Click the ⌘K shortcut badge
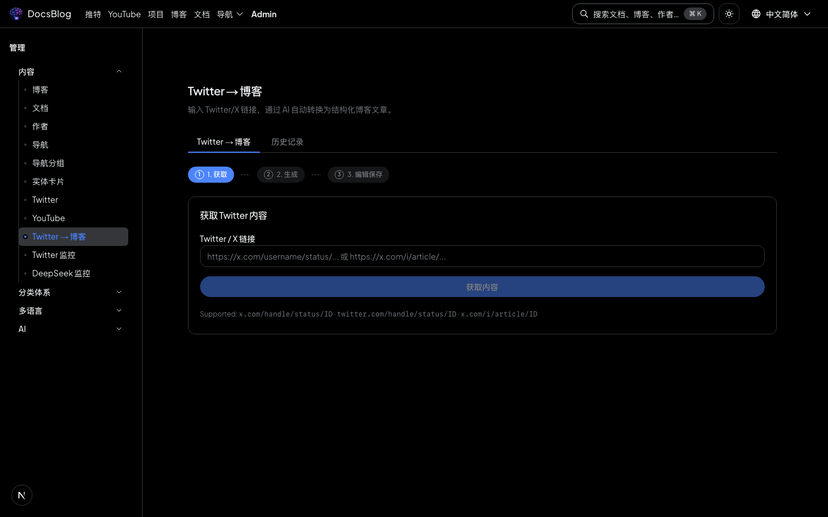The image size is (828, 517). (x=695, y=14)
